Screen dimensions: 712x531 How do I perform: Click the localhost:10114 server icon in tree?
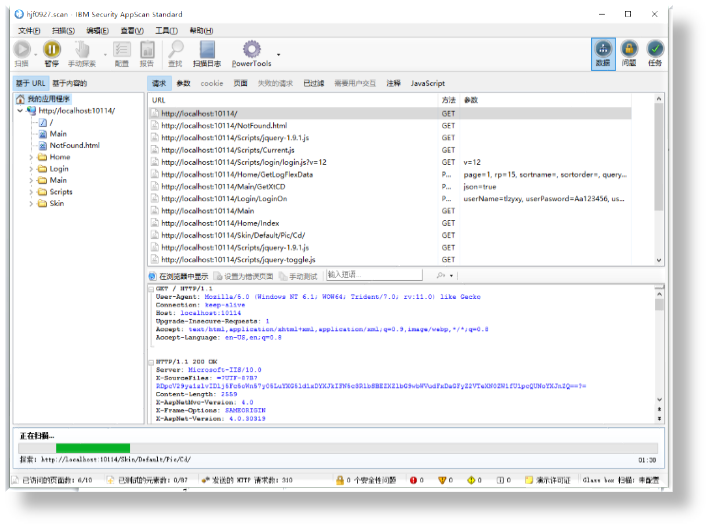[31, 110]
